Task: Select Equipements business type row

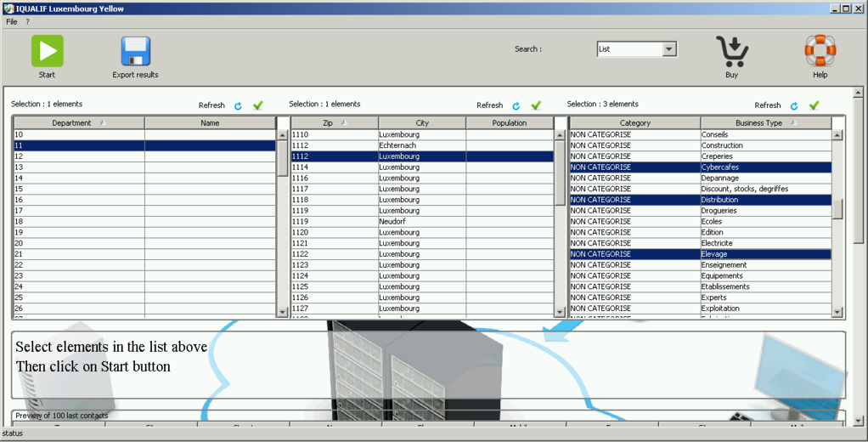Action: pyautogui.click(x=701, y=276)
